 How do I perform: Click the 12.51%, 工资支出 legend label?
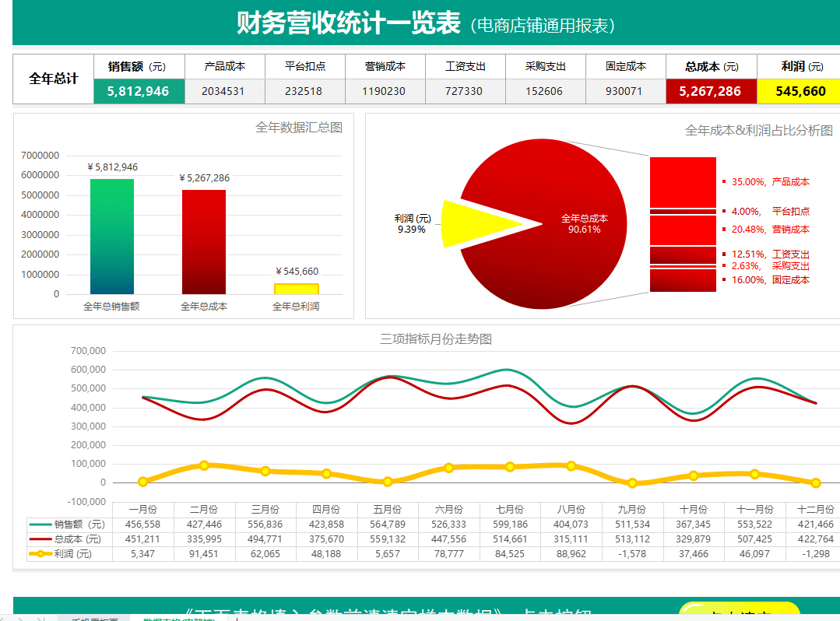coord(771,254)
